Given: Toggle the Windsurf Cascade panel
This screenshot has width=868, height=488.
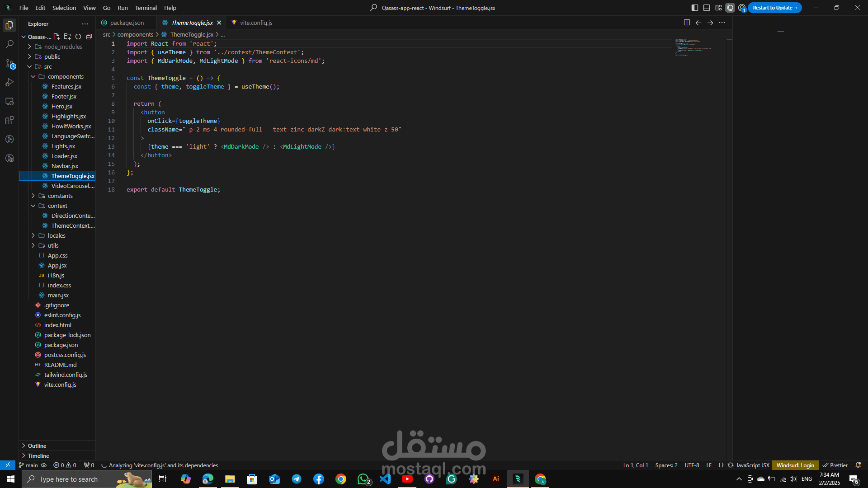Looking at the screenshot, I should tap(730, 8).
